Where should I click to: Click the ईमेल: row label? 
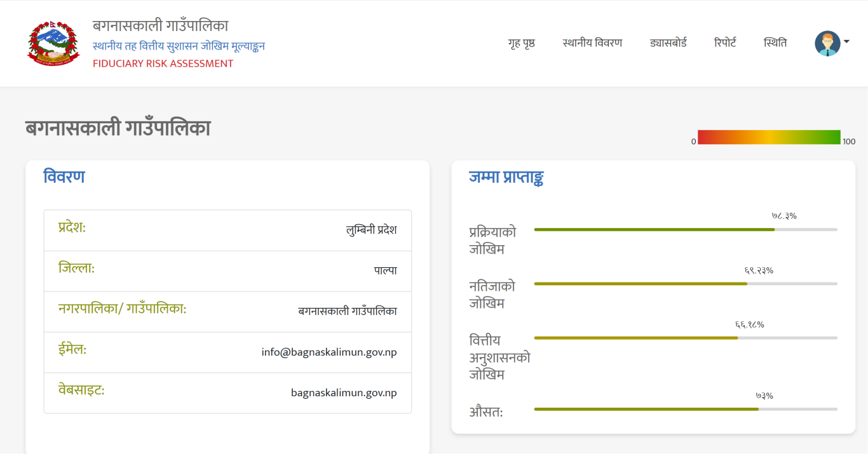(x=72, y=349)
